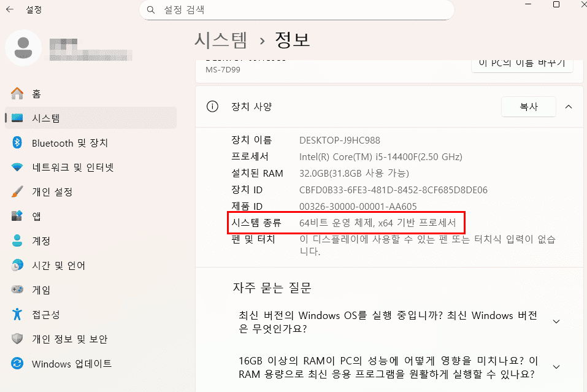Select the Windows 업데이트 icon
The width and height of the screenshot is (587, 392).
[15, 363]
